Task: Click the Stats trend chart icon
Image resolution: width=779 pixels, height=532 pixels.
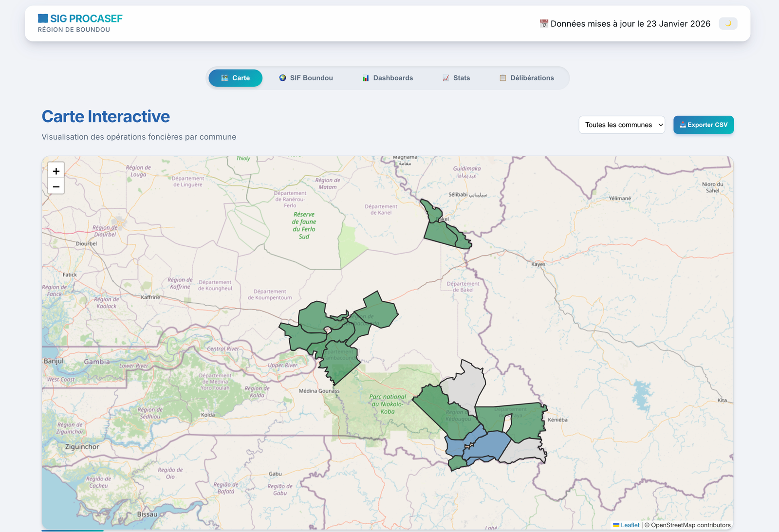Action: [x=445, y=78]
